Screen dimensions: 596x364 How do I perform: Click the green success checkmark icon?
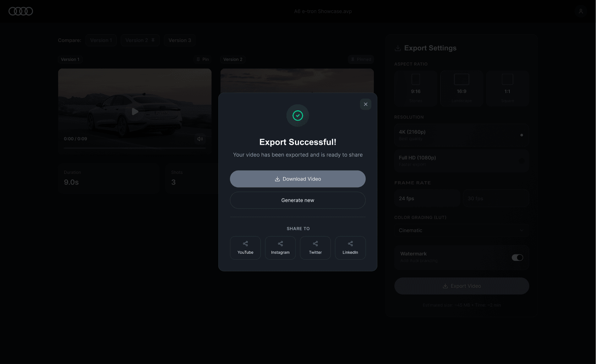tap(298, 115)
